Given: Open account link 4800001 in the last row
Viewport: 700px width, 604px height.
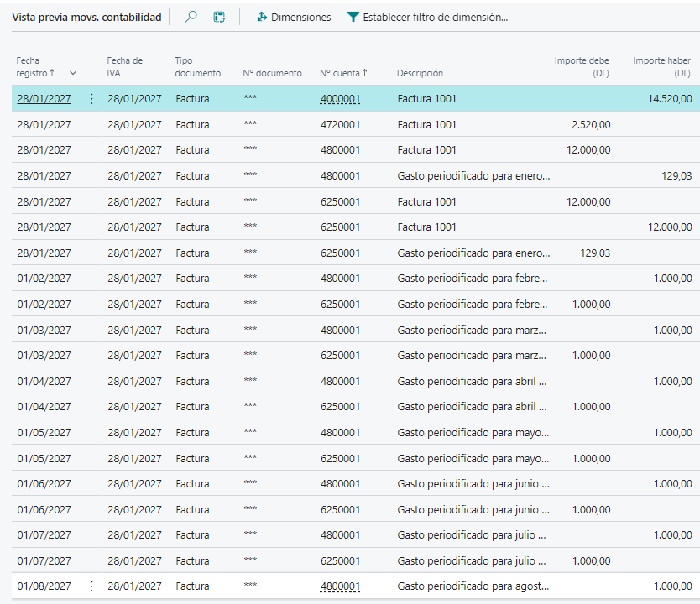Looking at the screenshot, I should click(x=340, y=586).
